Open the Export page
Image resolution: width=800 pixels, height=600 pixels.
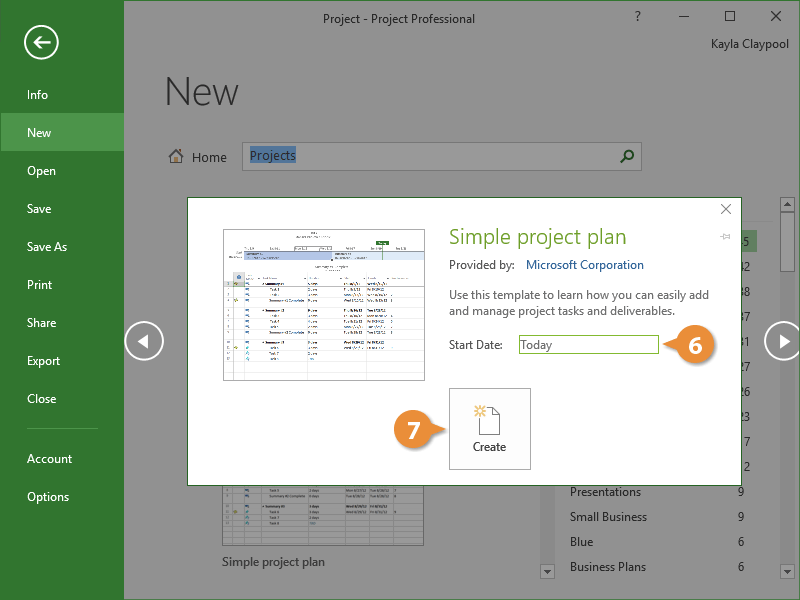click(44, 361)
